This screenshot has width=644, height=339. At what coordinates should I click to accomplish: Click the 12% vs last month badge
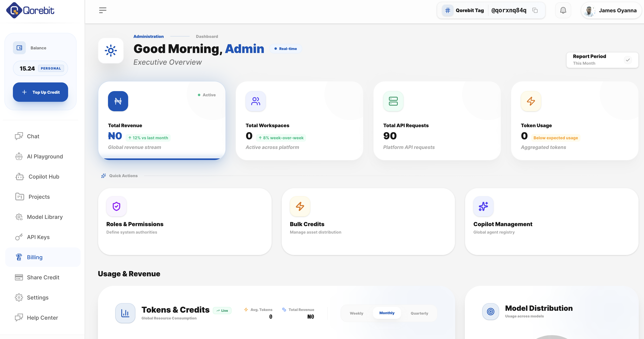pos(148,138)
